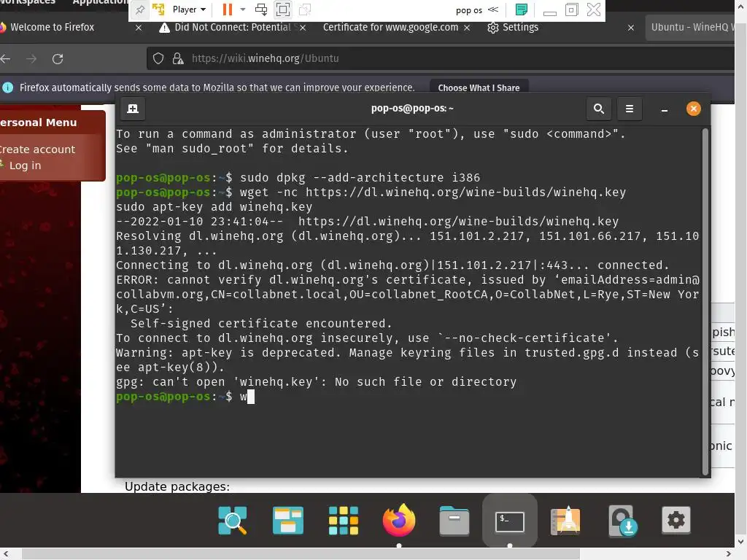Open the applications grid dock icon
Viewport: 747px width, 560px height.
344,521
